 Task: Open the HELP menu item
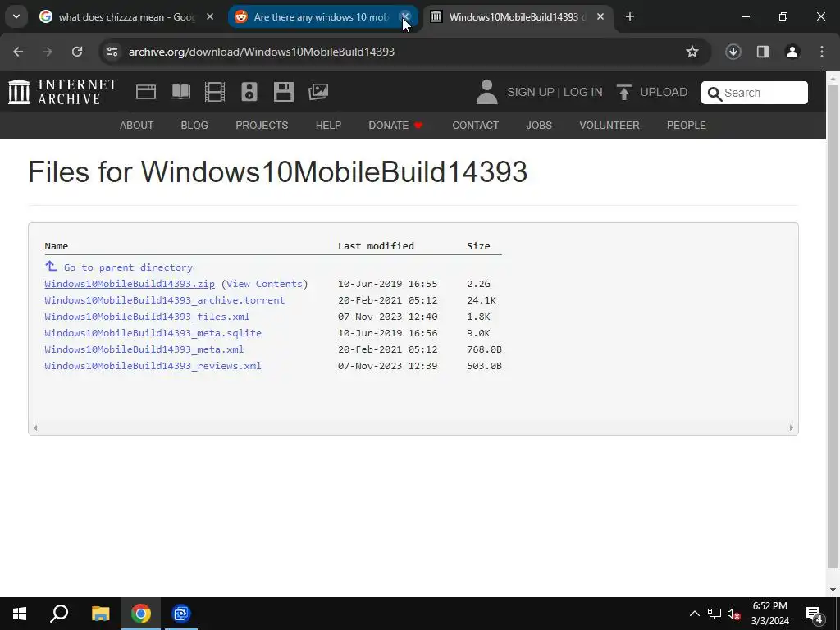click(328, 126)
